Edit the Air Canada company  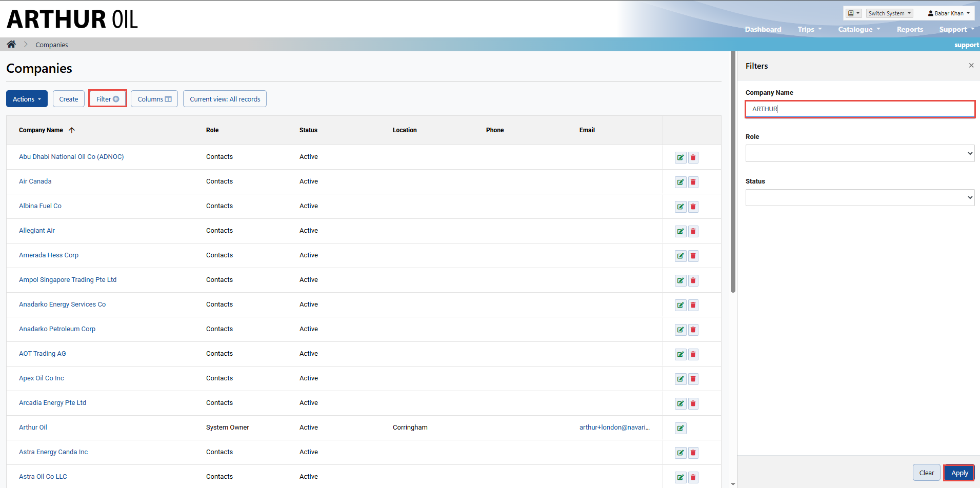point(681,182)
